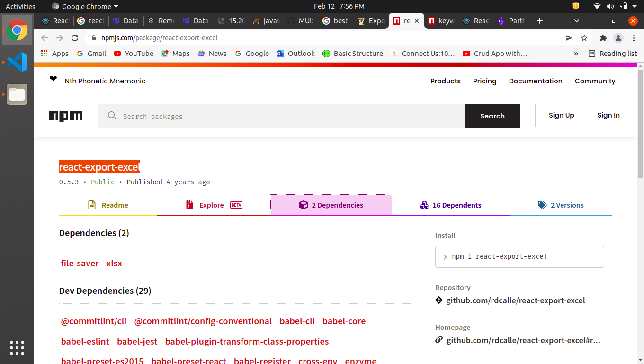Click the magnifier icon in the search box
Screen dimensions: 644x364
[x=112, y=116]
